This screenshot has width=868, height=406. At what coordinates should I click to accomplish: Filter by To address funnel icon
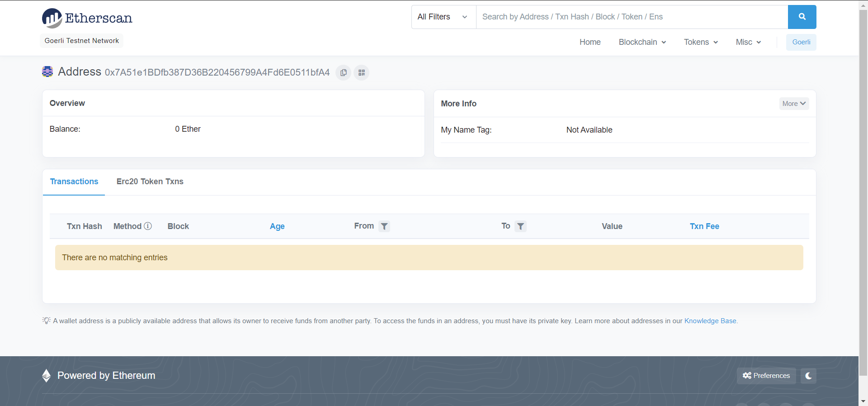point(521,226)
